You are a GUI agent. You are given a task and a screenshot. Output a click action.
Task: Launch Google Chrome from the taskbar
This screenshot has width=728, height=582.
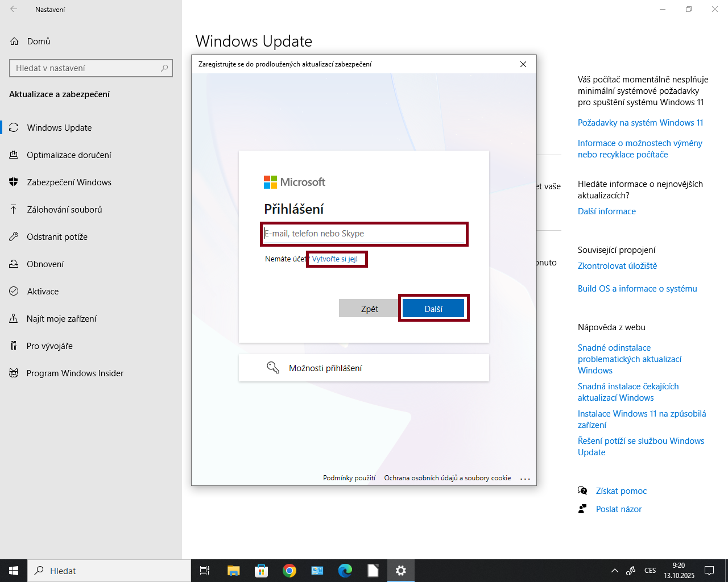pyautogui.click(x=289, y=571)
